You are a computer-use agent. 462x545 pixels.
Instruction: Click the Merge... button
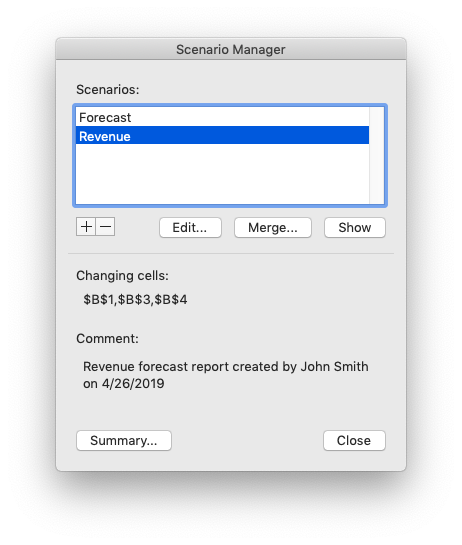tap(273, 228)
